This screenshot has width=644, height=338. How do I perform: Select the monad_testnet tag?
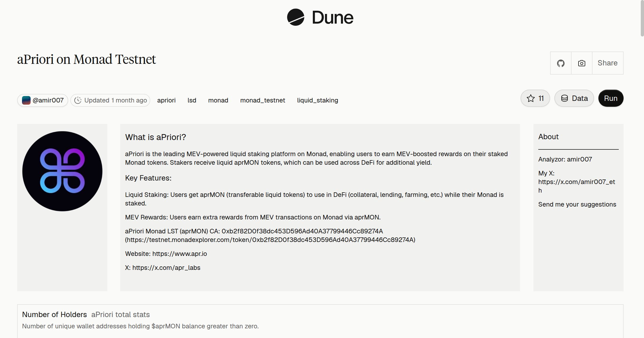pos(263,100)
